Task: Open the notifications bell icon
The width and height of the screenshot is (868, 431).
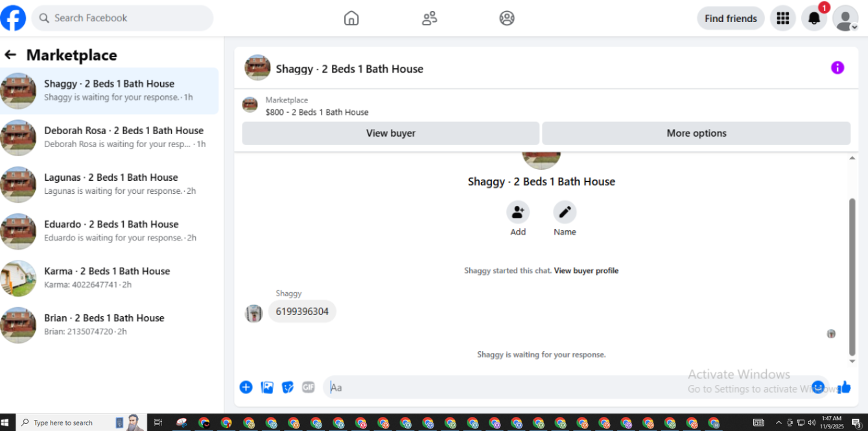Action: click(x=814, y=18)
